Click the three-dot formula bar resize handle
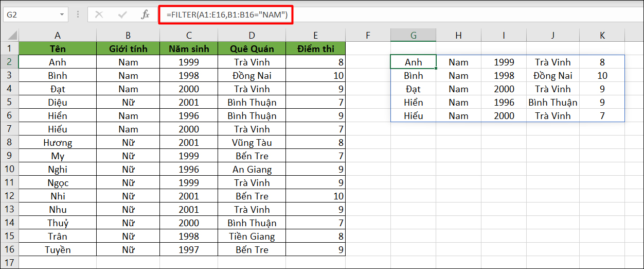Image resolution: width=644 pixels, height=269 pixels. (78, 15)
